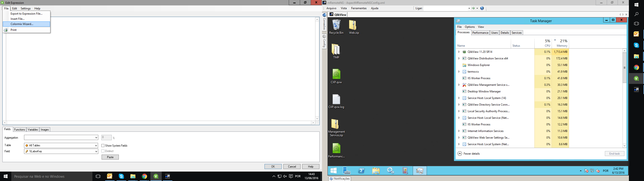Click OK in Edit Expression

pyautogui.click(x=273, y=166)
